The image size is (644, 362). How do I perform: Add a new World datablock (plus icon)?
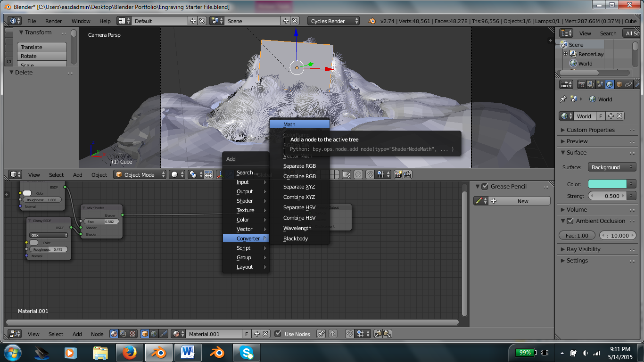(611, 116)
